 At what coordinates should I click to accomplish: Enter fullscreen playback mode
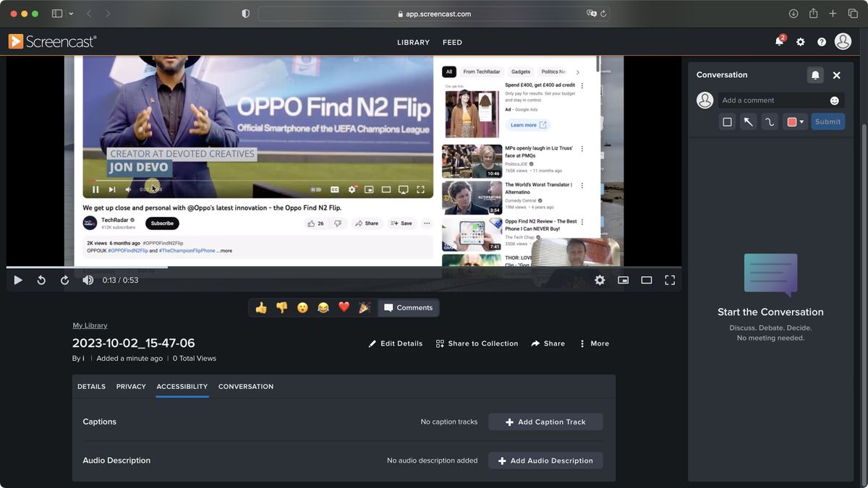(x=670, y=280)
